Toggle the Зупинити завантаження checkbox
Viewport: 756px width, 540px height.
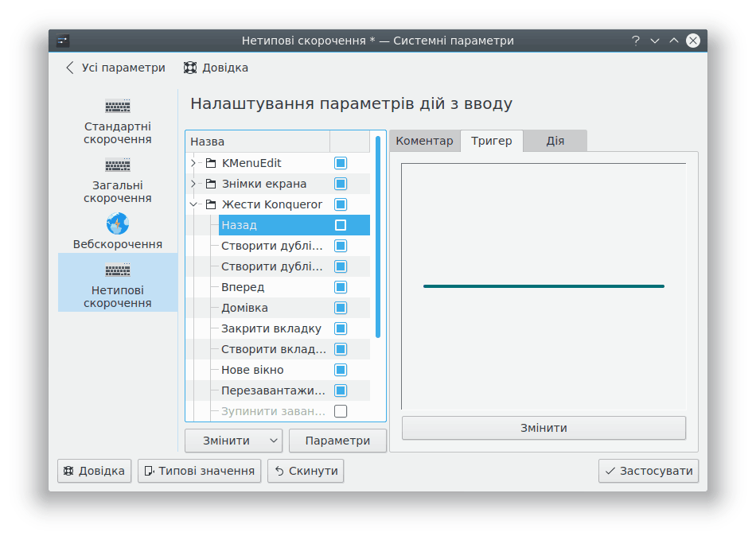click(341, 411)
